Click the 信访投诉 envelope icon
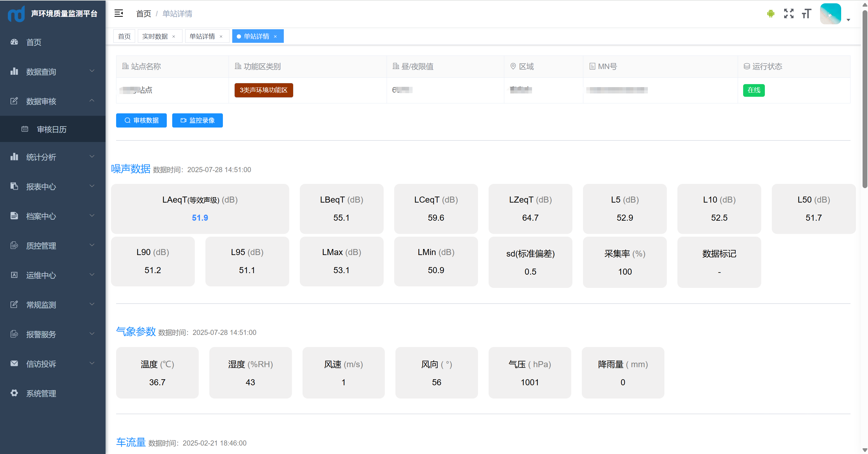 (14, 363)
